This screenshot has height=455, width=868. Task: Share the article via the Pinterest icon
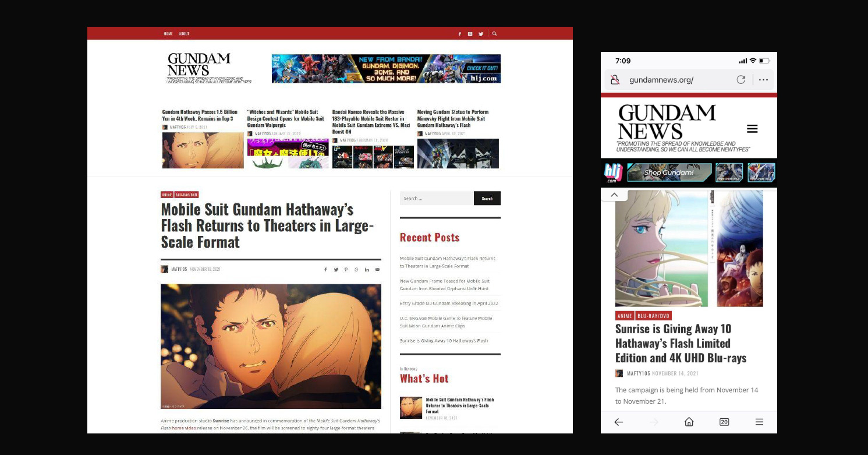click(346, 270)
